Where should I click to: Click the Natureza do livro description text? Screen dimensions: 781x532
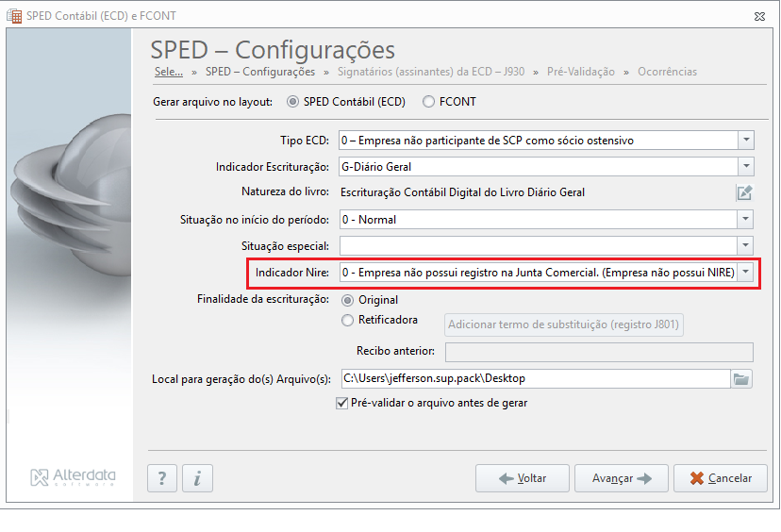point(462,192)
